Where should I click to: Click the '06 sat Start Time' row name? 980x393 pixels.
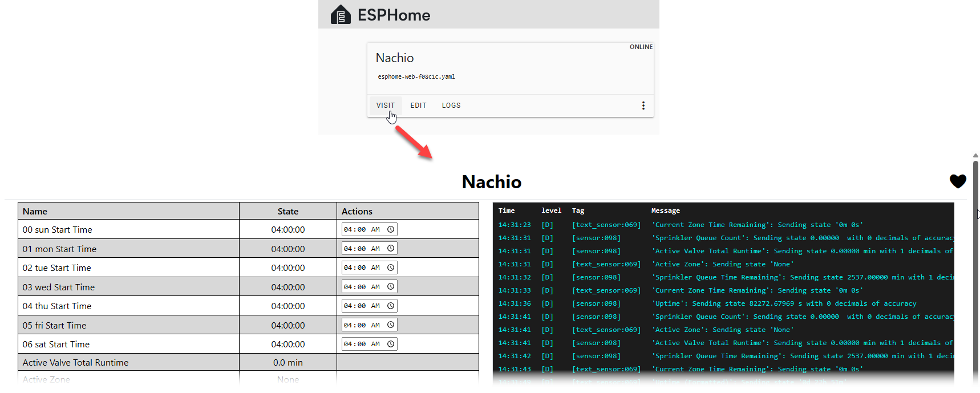tap(56, 344)
